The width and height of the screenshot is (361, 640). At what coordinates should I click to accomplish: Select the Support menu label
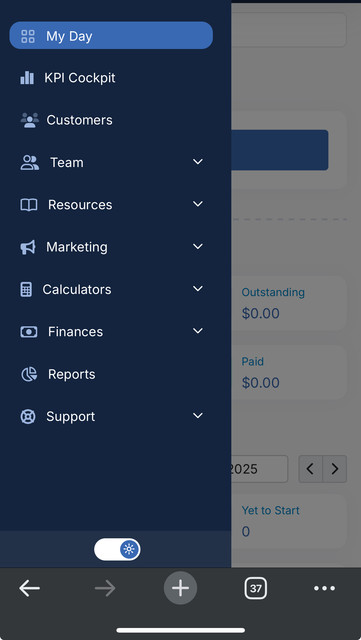tap(71, 417)
